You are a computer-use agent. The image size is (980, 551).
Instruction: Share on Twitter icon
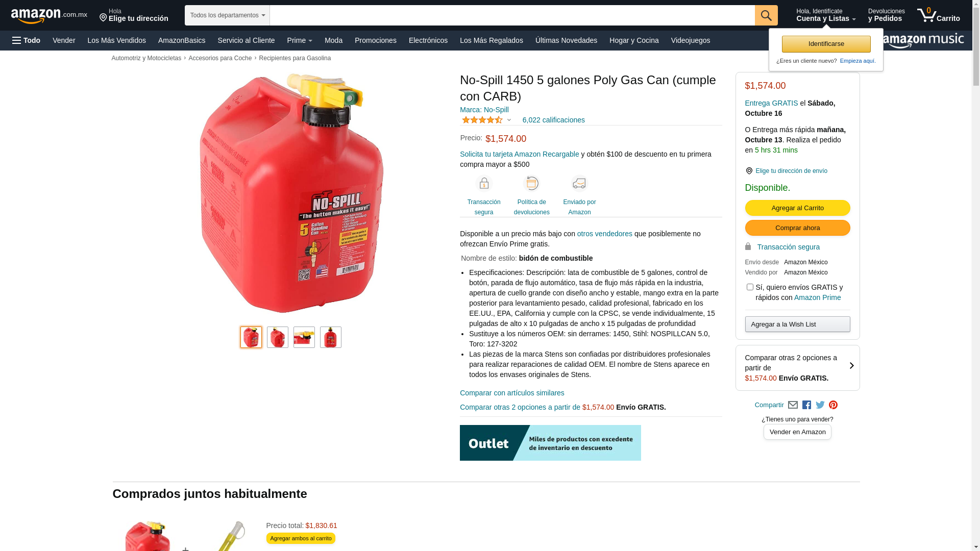click(820, 405)
